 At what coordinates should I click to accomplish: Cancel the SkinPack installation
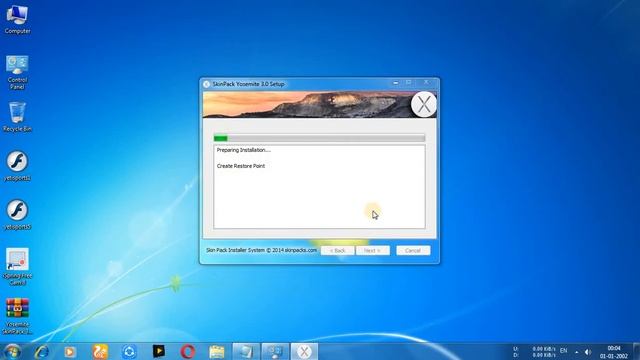413,250
